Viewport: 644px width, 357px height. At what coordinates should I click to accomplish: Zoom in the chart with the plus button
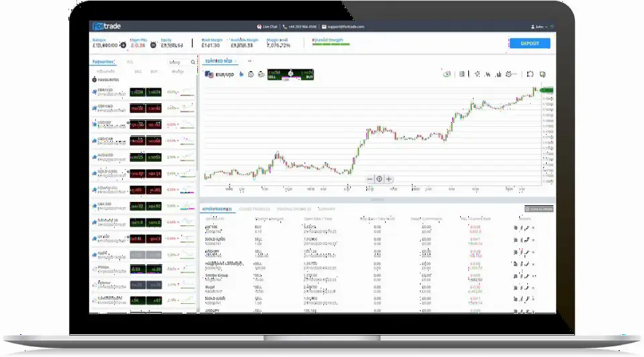click(388, 179)
